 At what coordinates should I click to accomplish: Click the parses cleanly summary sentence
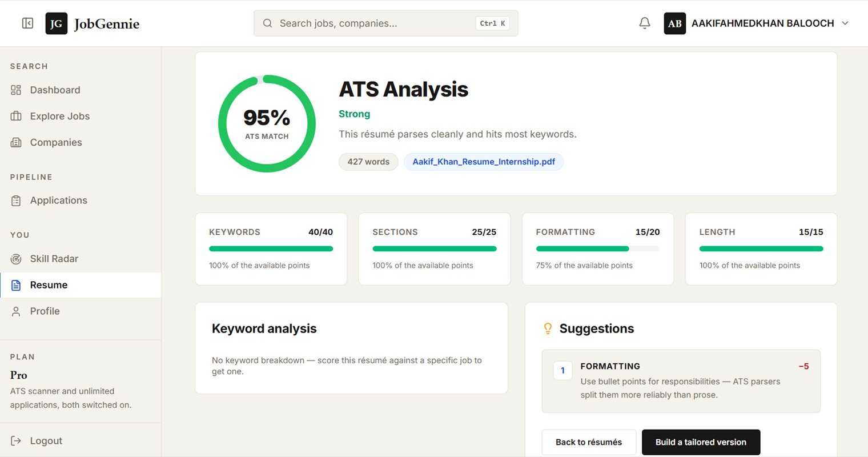coord(457,134)
